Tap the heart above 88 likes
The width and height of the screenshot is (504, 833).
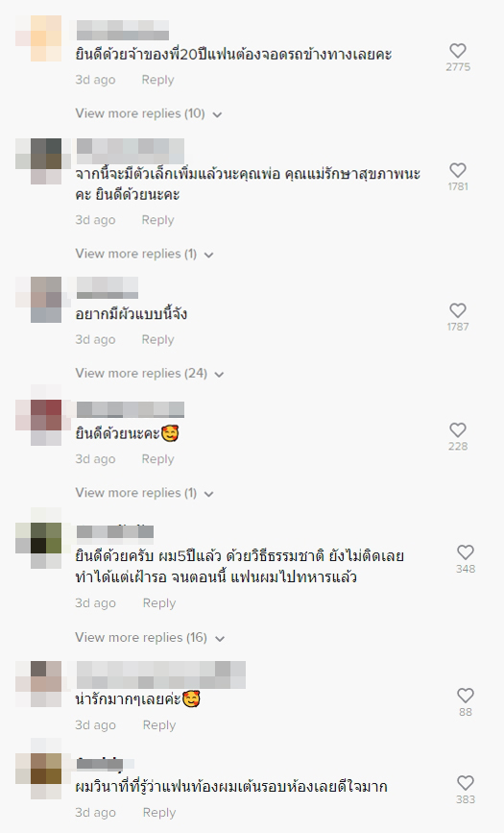(x=466, y=696)
